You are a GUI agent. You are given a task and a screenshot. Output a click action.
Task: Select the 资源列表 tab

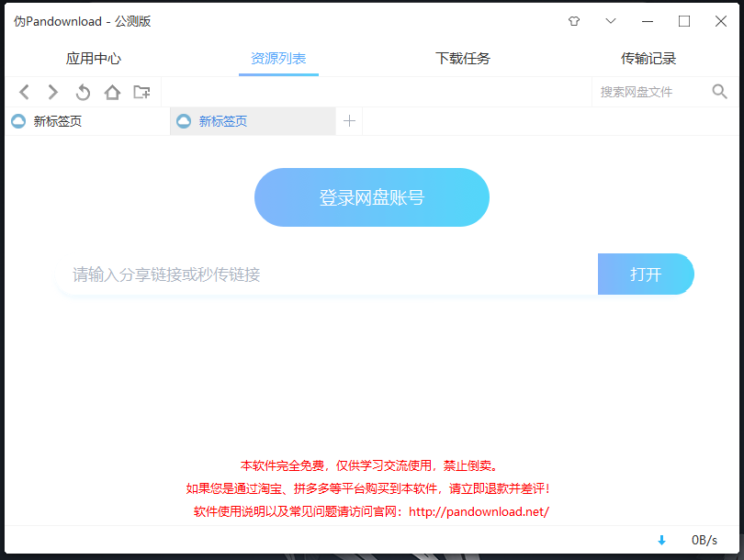[x=278, y=59]
